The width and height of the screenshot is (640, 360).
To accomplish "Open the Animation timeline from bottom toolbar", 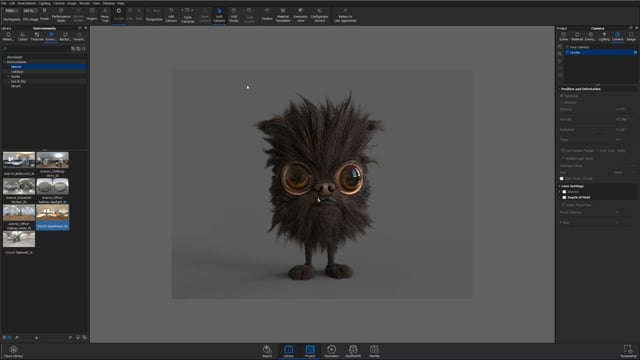I will point(331,351).
